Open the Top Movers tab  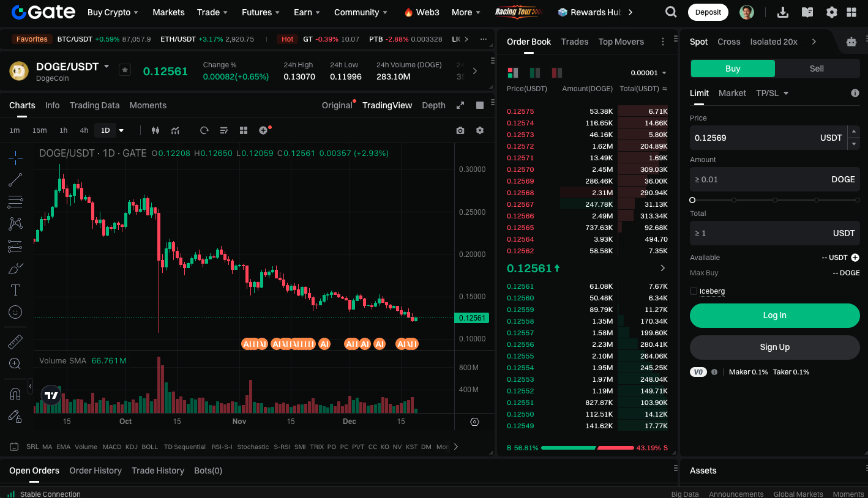tap(621, 42)
